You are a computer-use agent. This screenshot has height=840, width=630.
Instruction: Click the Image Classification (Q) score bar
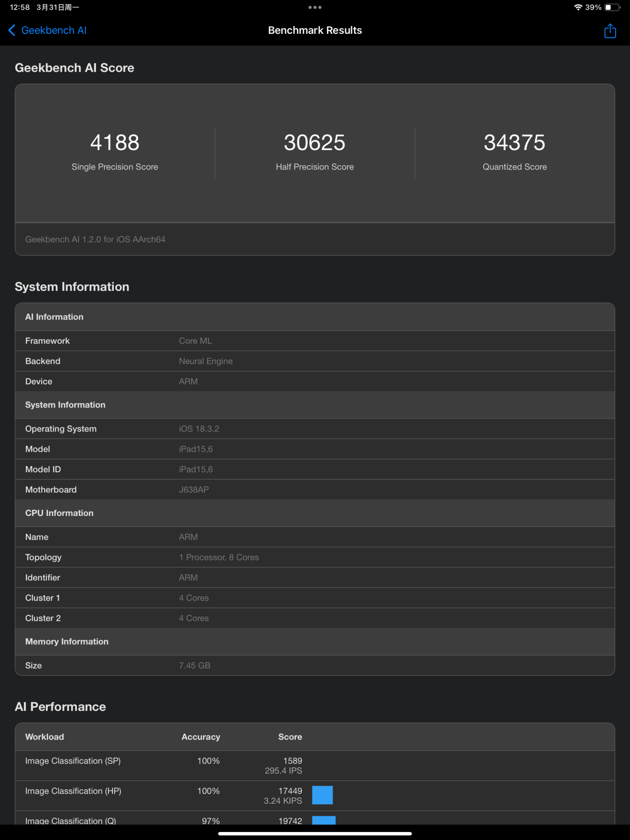pyautogui.click(x=324, y=820)
